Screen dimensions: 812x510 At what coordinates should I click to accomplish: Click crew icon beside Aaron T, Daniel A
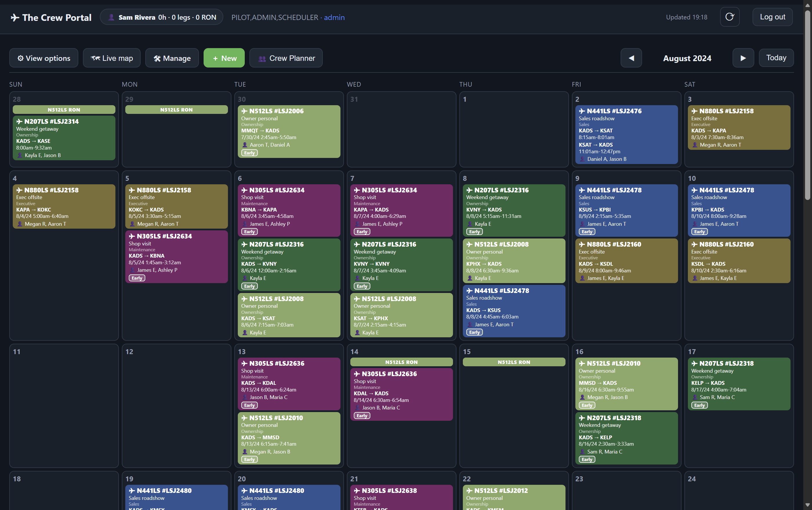tap(245, 145)
